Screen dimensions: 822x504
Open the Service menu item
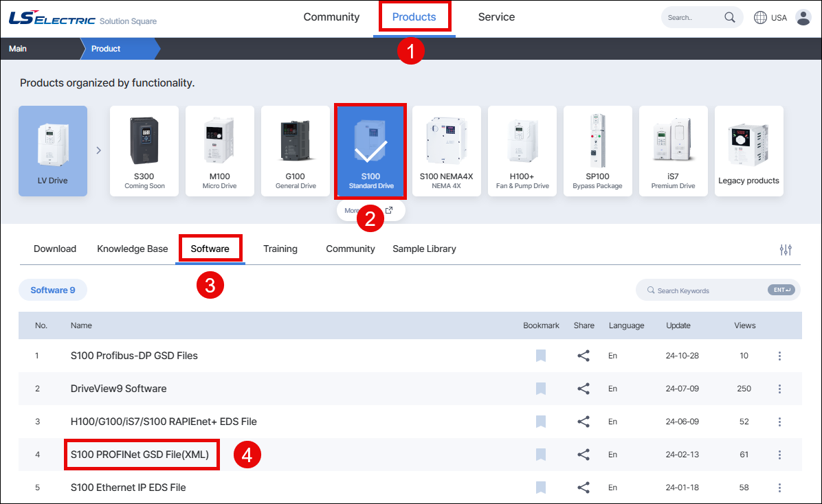click(x=496, y=17)
